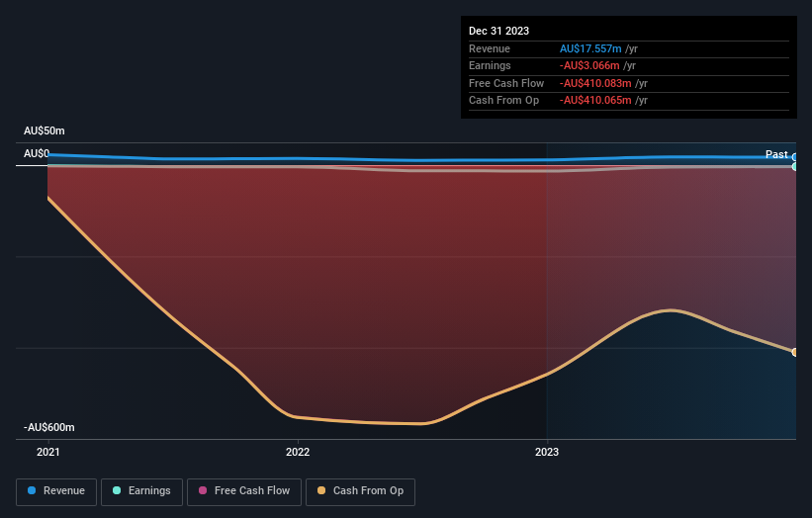
Task: Toggle the Earnings series legend button
Action: pyautogui.click(x=141, y=491)
